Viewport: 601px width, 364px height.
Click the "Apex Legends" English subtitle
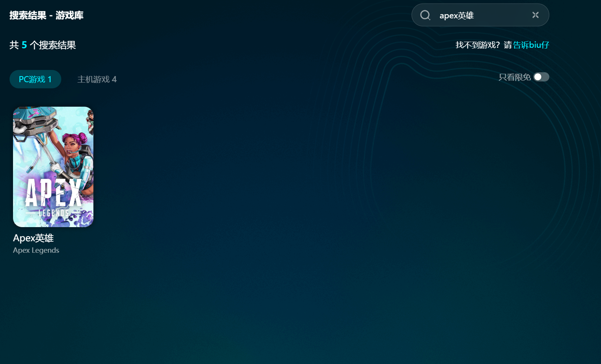36,250
